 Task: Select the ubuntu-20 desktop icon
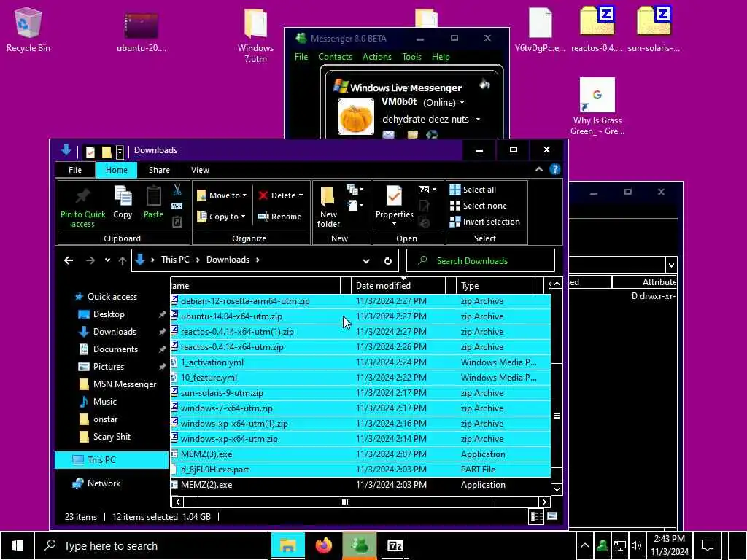pos(142,32)
